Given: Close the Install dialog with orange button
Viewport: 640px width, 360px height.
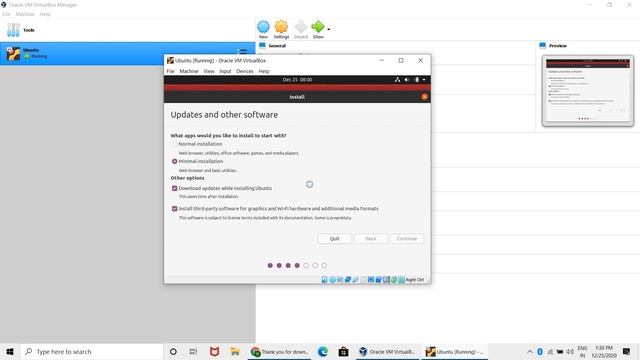Looking at the screenshot, I should (x=424, y=97).
